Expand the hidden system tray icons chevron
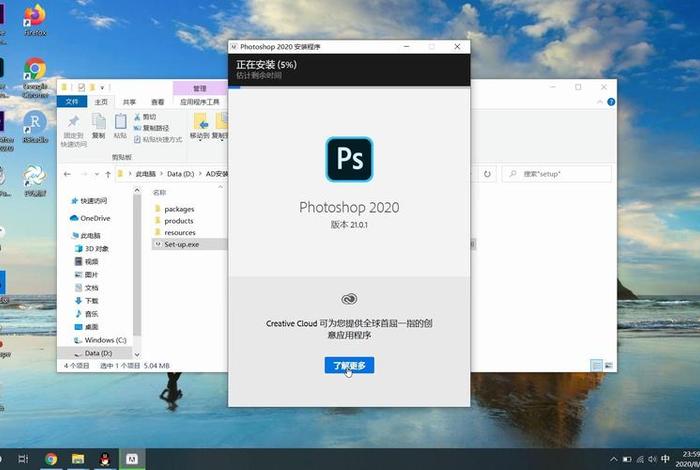The image size is (700, 470). point(613,459)
